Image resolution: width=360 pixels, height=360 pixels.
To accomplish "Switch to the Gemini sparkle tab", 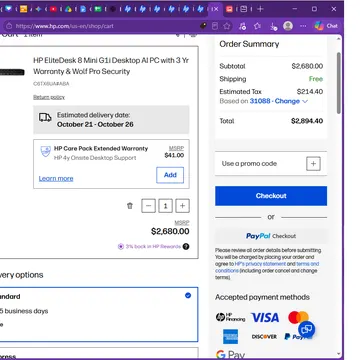I will pos(38,9).
